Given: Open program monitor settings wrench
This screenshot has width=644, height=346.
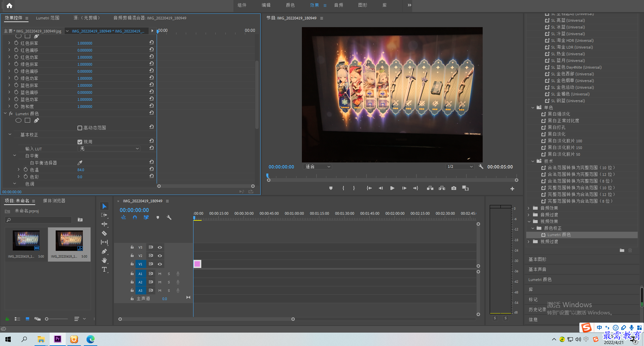Looking at the screenshot, I should 481,166.
